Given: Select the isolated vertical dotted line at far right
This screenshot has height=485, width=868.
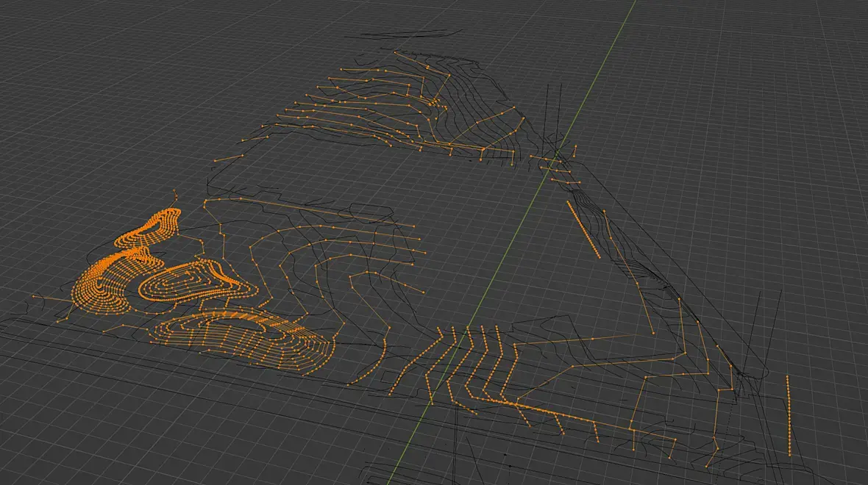Looking at the screenshot, I should [x=789, y=416].
